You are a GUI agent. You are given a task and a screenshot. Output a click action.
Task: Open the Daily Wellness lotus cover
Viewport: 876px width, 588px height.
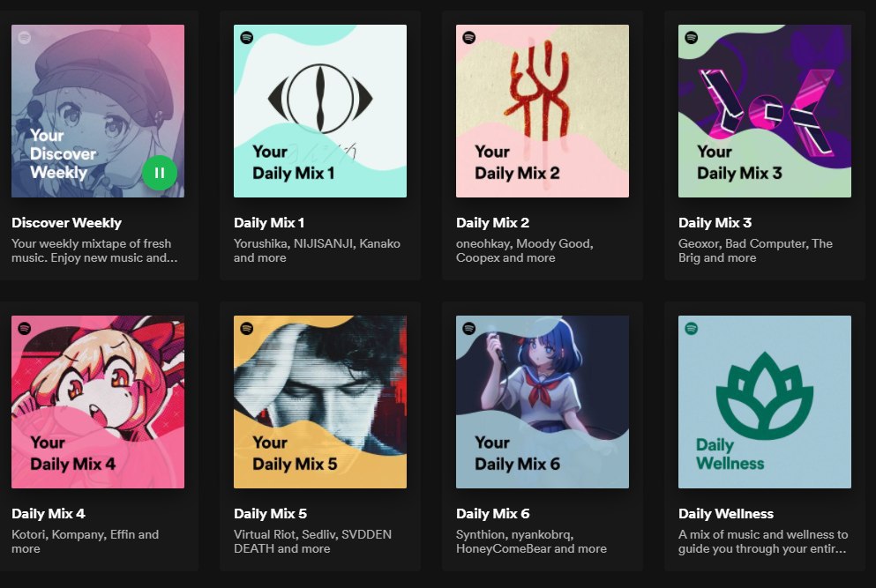(x=765, y=402)
